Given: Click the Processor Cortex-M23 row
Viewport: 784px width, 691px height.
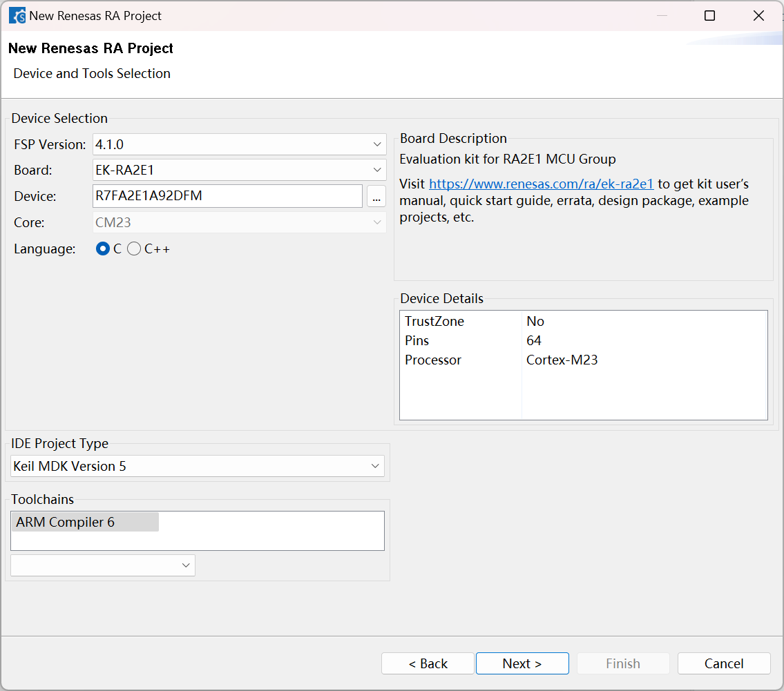Looking at the screenshot, I should pyautogui.click(x=583, y=360).
